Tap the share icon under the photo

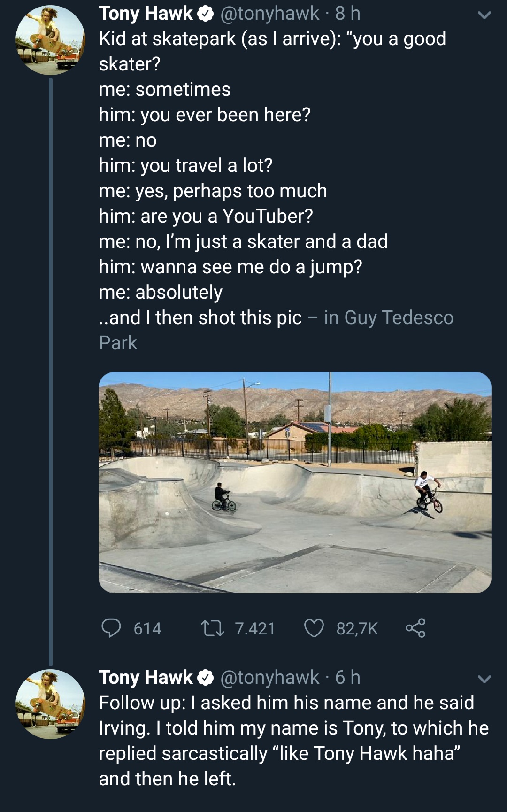[x=415, y=628]
